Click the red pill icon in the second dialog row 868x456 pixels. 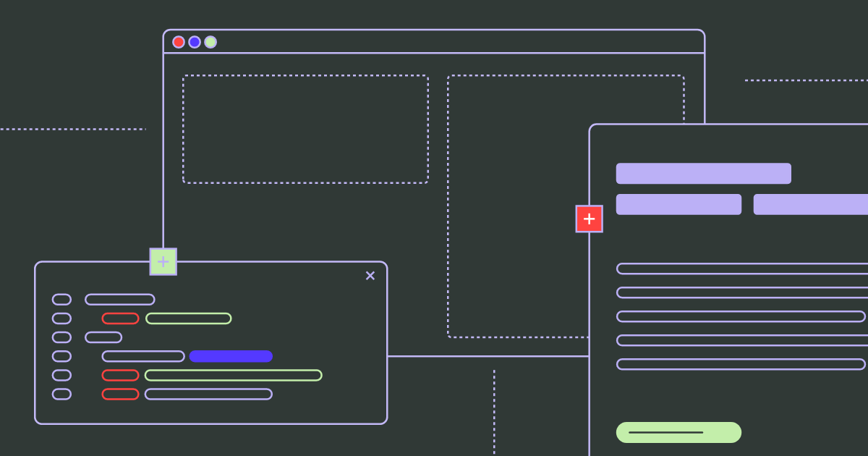[x=121, y=318]
